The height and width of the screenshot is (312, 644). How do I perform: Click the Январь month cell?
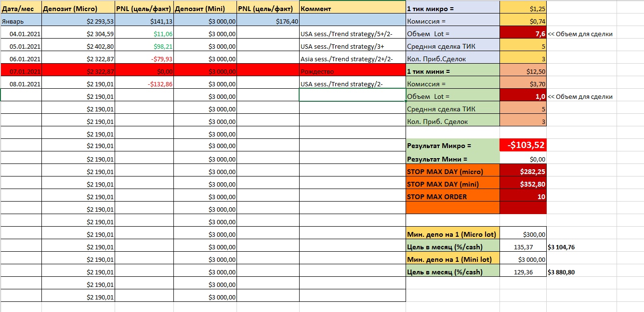pos(21,21)
